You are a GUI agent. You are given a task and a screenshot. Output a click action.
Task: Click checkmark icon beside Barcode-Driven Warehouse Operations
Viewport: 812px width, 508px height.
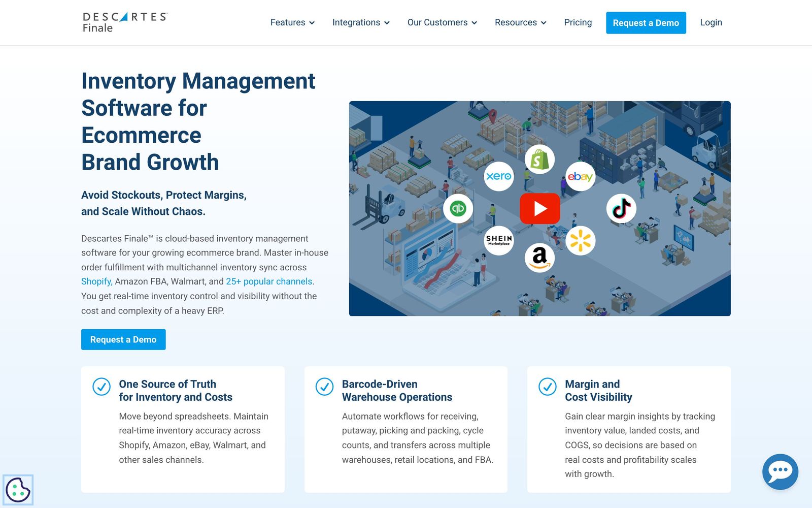coord(324,387)
